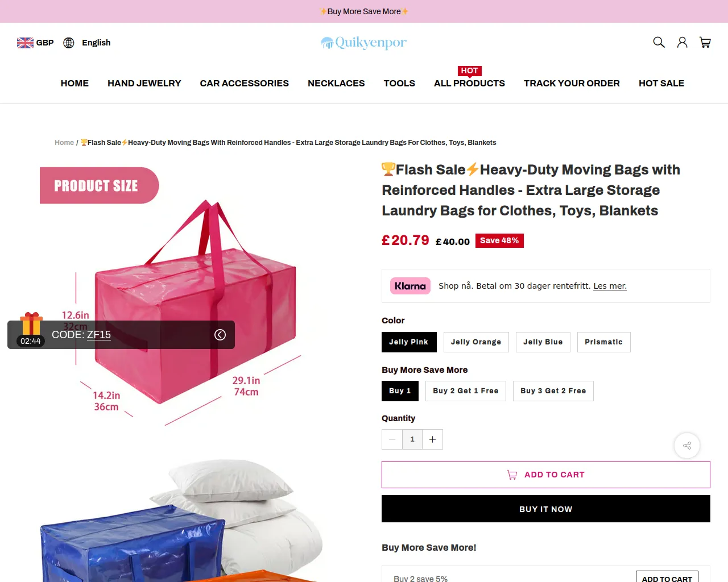Viewport: 728px width, 582px height.
Task: Open the English language selector
Action: pos(96,43)
